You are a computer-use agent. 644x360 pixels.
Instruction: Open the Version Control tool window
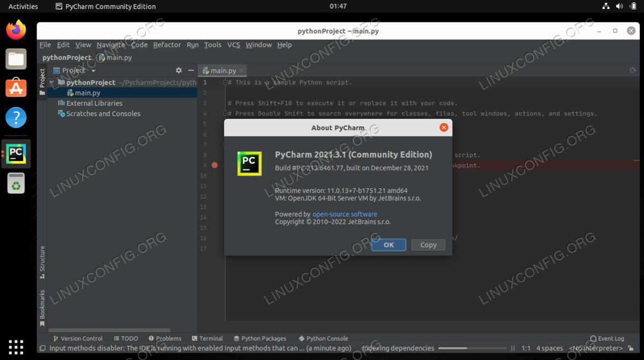click(x=78, y=339)
